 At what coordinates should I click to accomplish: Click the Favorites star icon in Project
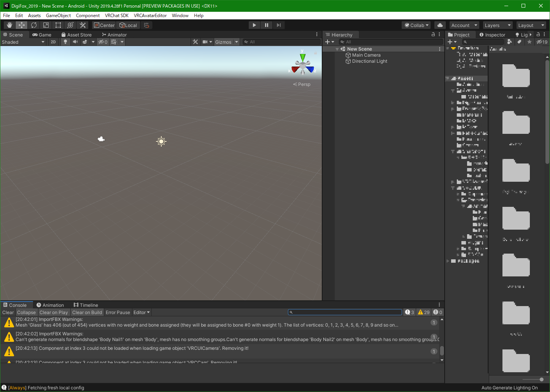[x=529, y=42]
